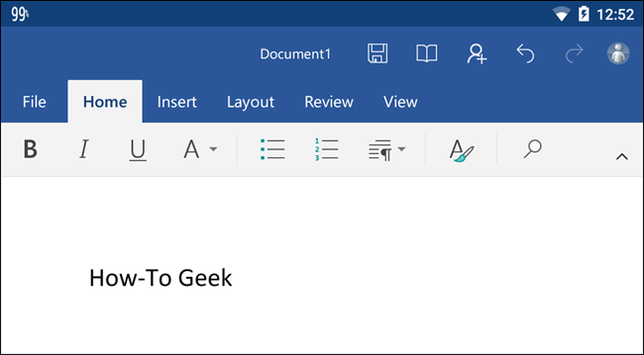Apply numbered list formatting
The height and width of the screenshot is (355, 644).
326,149
